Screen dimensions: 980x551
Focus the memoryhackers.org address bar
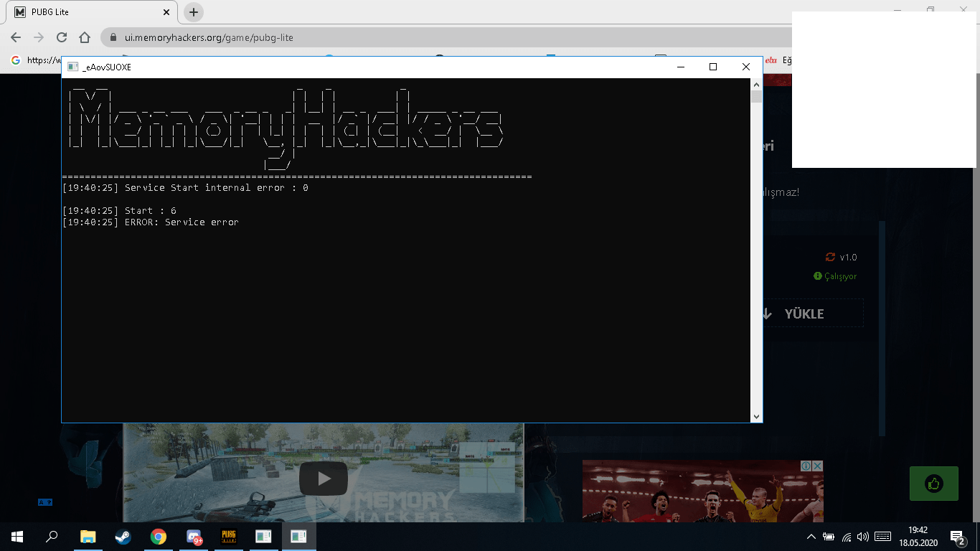(x=445, y=37)
